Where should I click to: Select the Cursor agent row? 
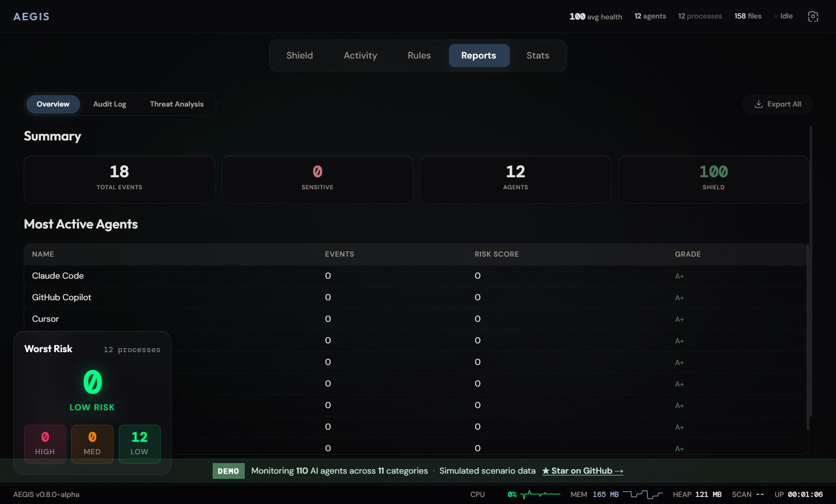click(415, 319)
